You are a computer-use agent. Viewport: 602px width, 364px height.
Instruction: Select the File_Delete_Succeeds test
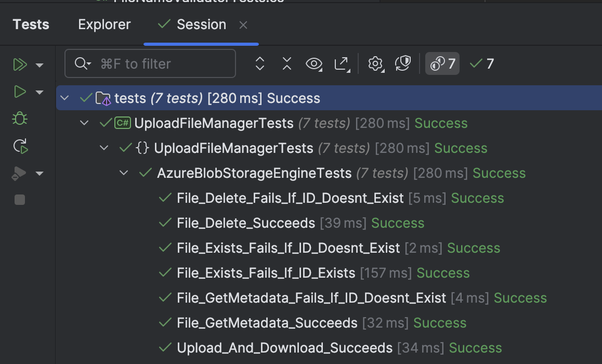pyautogui.click(x=245, y=223)
